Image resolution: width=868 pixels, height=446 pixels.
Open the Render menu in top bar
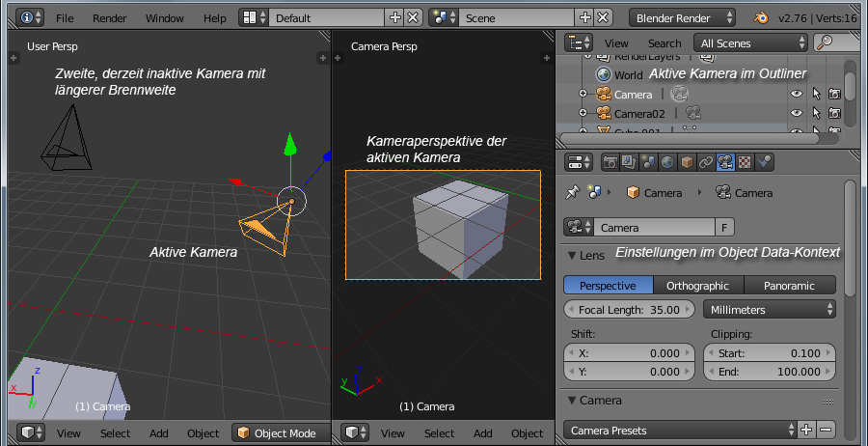(109, 17)
